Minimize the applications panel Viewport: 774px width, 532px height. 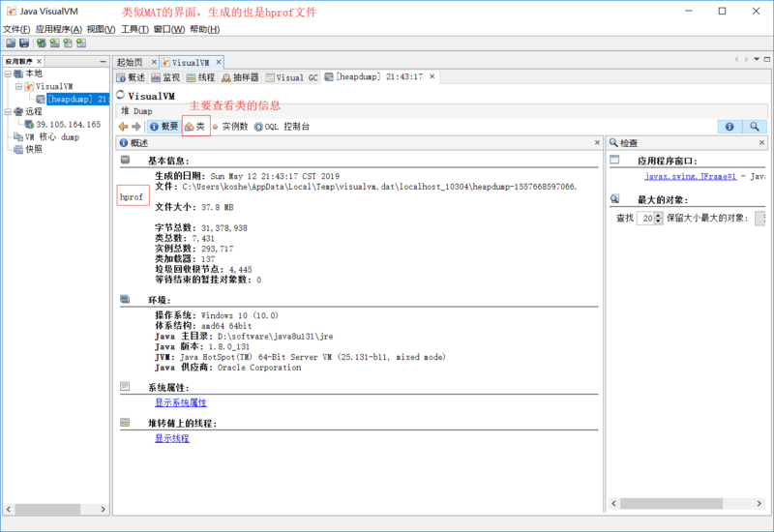tap(103, 61)
